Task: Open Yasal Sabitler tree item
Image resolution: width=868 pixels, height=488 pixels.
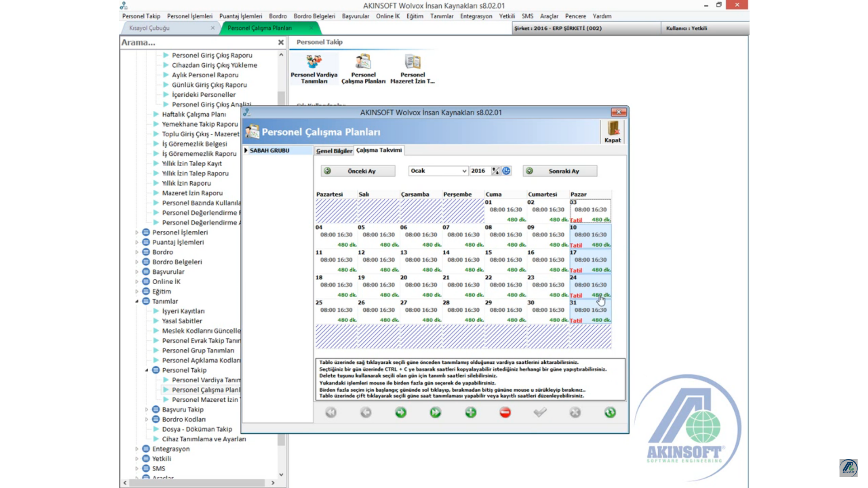Action: (182, 321)
